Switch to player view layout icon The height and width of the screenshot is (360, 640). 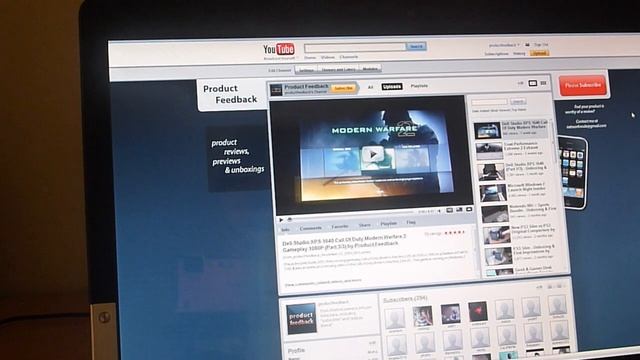pyautogui.click(x=533, y=83)
